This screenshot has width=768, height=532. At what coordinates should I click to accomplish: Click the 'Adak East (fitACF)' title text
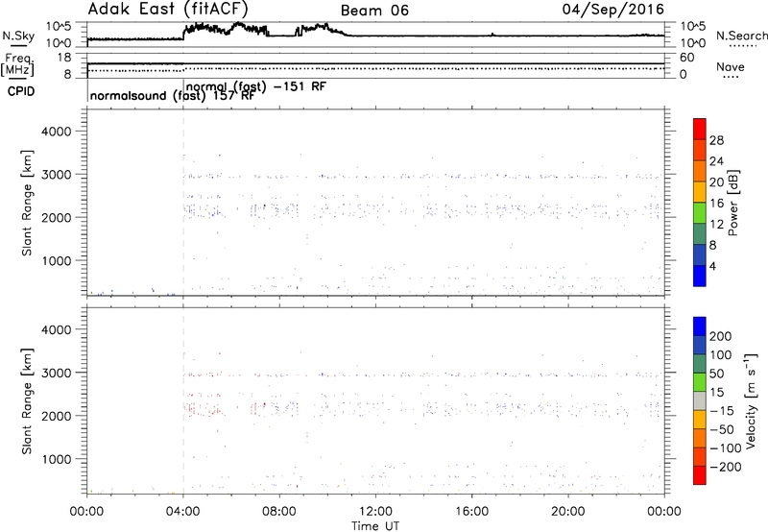point(168,10)
